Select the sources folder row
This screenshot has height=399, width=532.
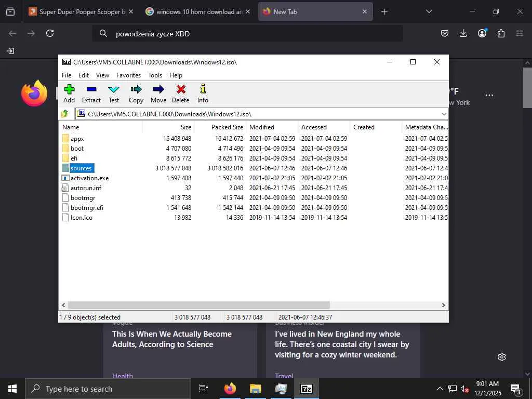(x=254, y=168)
